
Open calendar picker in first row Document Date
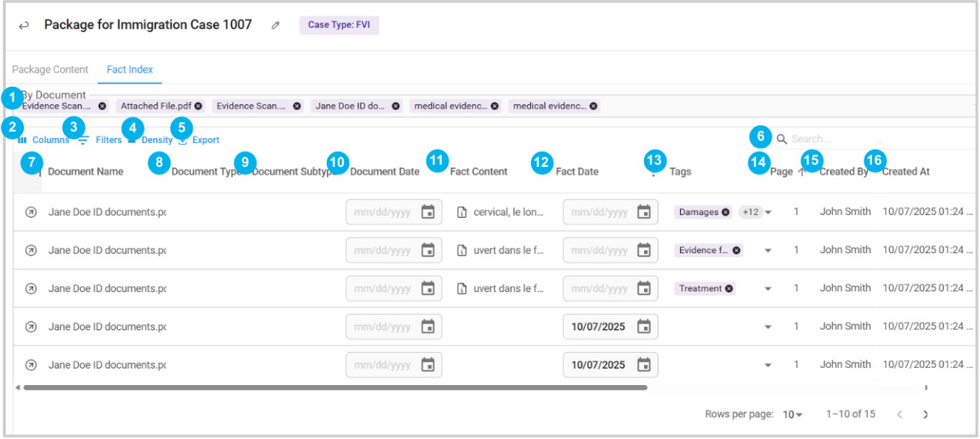[x=427, y=212]
